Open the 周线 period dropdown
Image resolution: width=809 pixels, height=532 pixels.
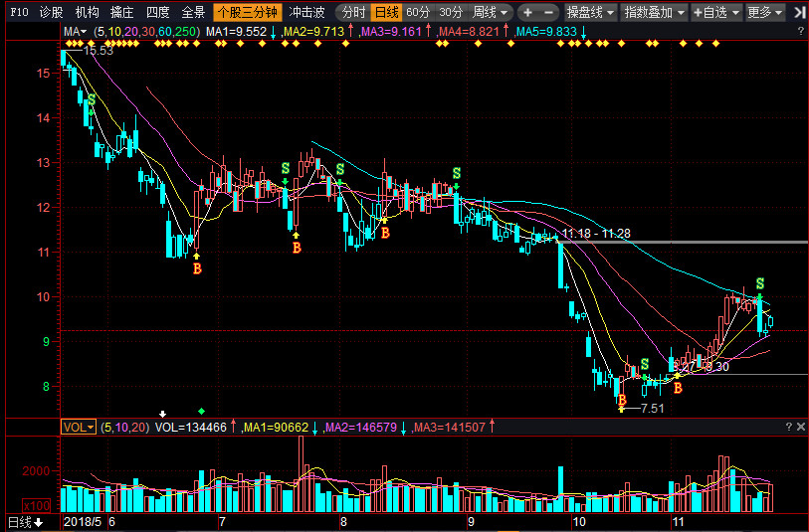tap(491, 13)
